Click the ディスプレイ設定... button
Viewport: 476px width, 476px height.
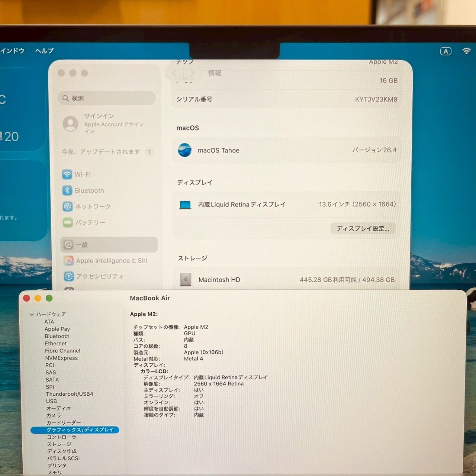pyautogui.click(x=363, y=228)
